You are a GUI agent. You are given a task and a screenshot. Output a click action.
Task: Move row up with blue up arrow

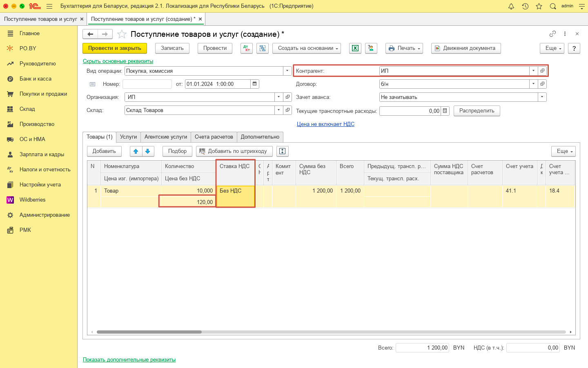coord(136,151)
